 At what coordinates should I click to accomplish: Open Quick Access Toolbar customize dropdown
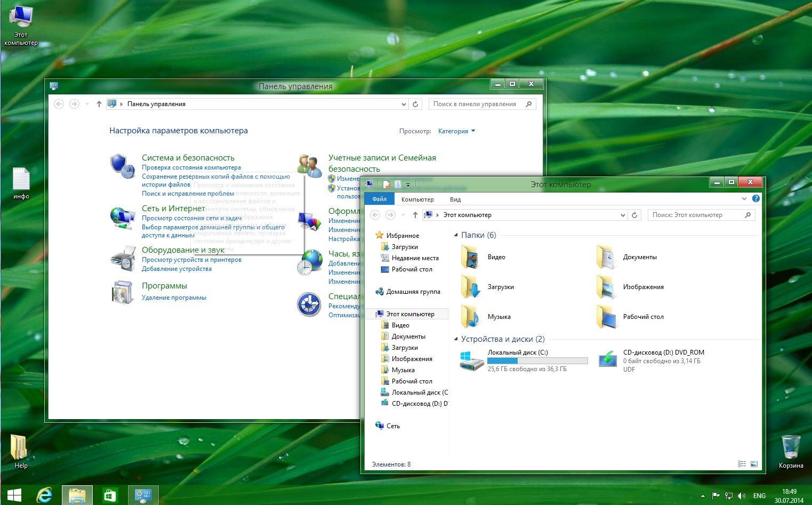coord(408,185)
